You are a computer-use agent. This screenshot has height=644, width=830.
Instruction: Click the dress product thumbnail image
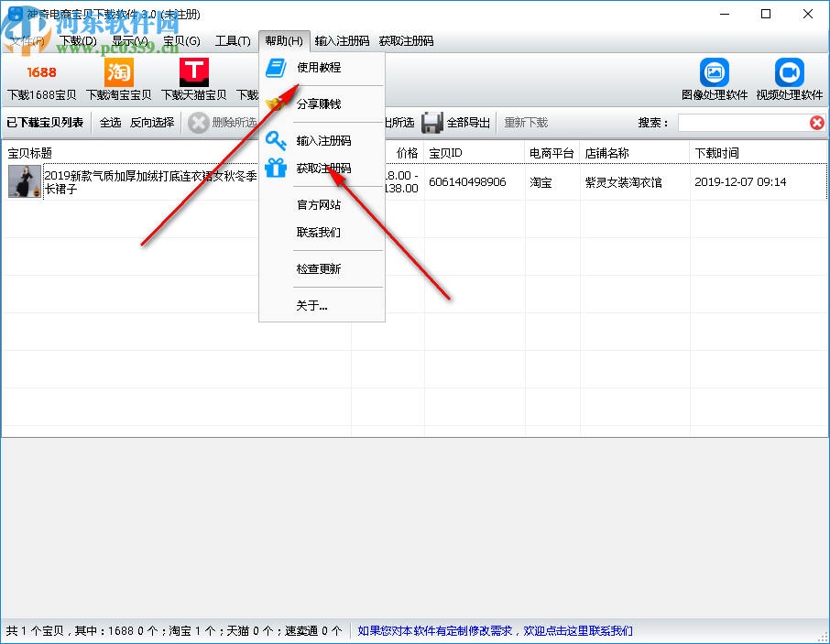tap(23, 181)
